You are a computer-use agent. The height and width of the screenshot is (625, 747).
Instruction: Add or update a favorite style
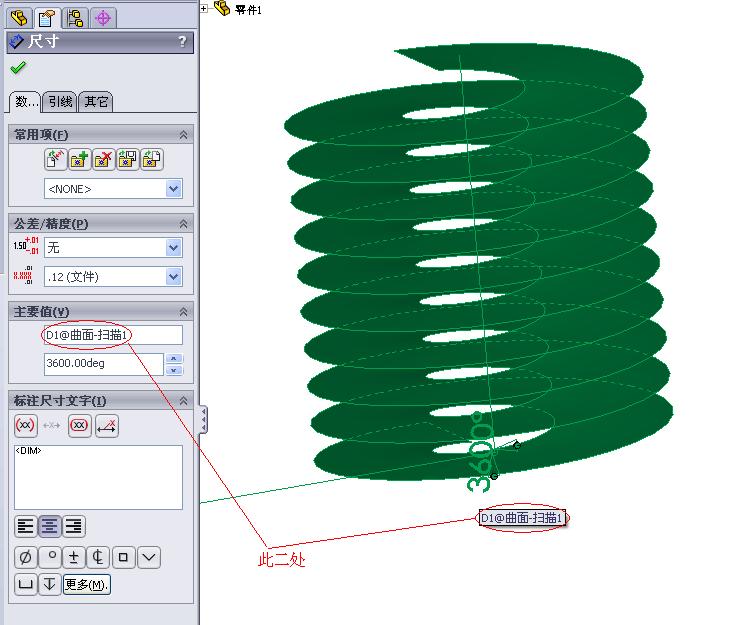click(x=80, y=159)
